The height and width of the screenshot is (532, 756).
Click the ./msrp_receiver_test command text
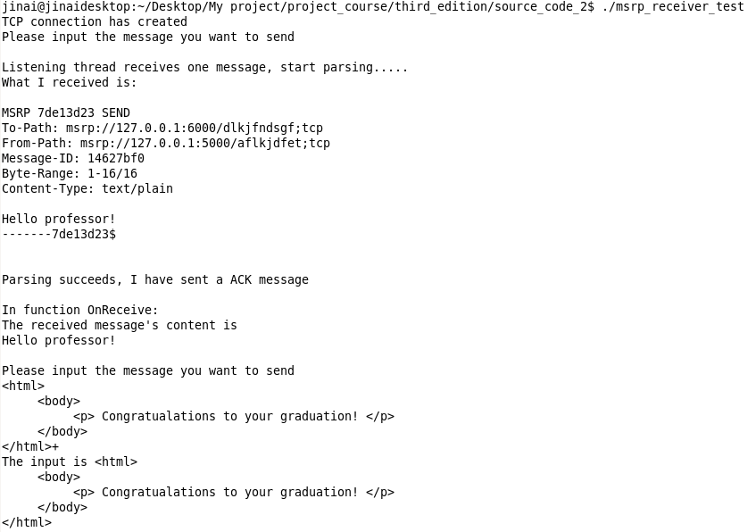(673, 7)
